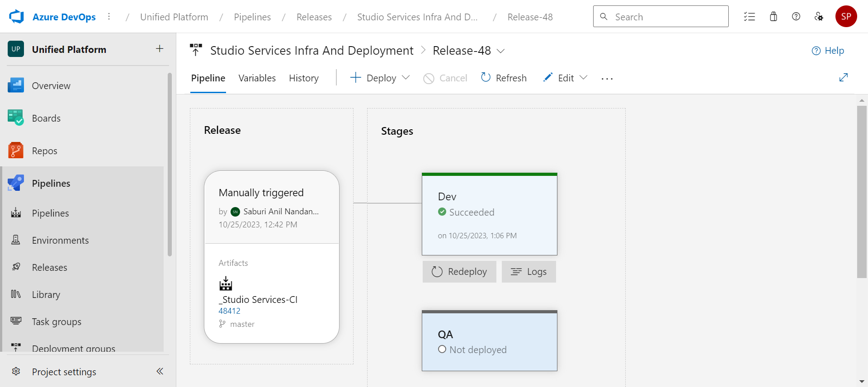
Task: Open Logs for the Dev stage
Action: coord(529,272)
